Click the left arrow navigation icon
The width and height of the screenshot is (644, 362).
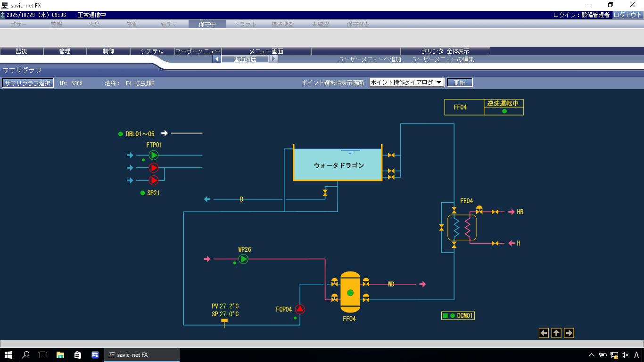coord(544,333)
